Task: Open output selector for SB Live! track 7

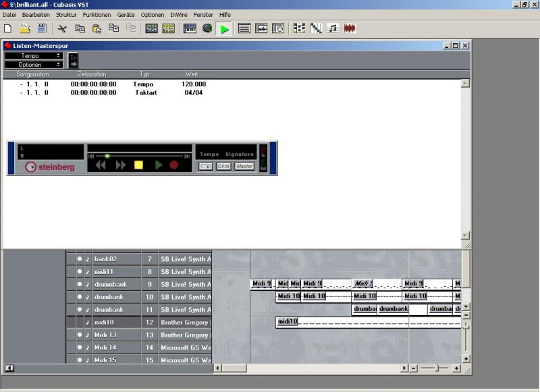Action: click(x=185, y=259)
